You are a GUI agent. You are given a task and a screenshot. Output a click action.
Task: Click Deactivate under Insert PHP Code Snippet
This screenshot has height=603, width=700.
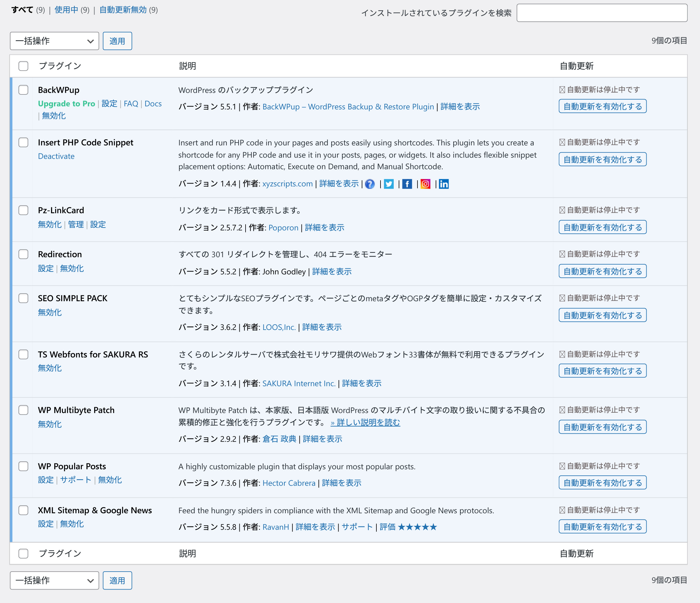56,156
